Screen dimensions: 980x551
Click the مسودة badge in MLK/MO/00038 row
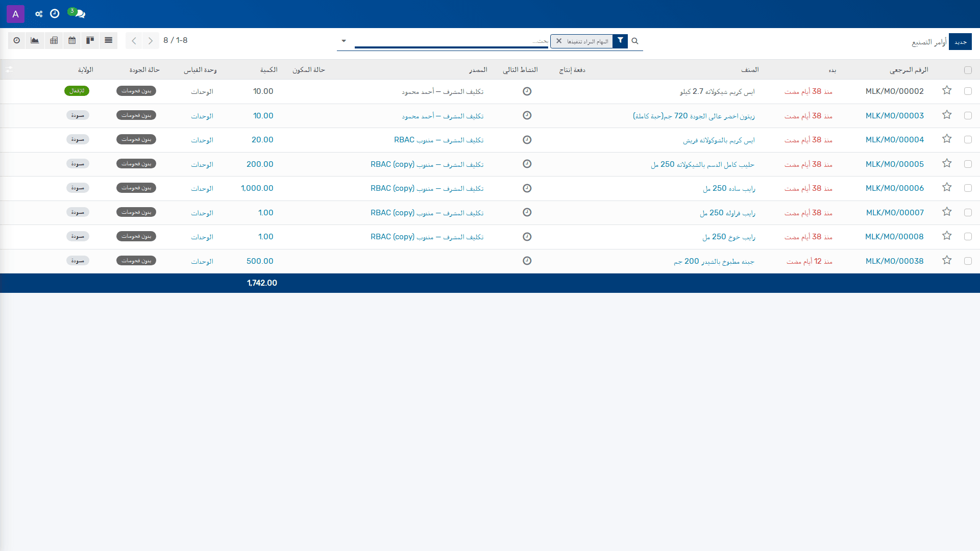(x=78, y=261)
